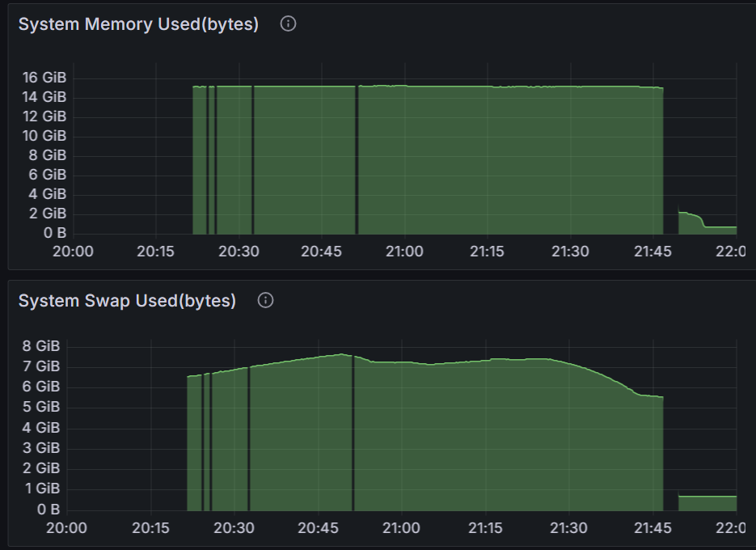Click the info icon beside System Memory Used
Image resolution: width=756 pixels, height=550 pixels.
[288, 24]
